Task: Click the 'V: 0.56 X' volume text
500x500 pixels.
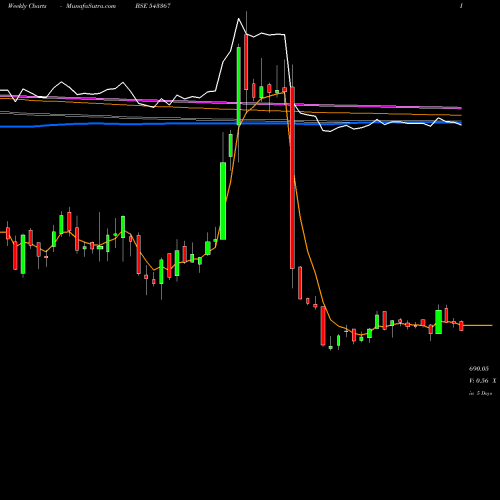Action: (482, 381)
